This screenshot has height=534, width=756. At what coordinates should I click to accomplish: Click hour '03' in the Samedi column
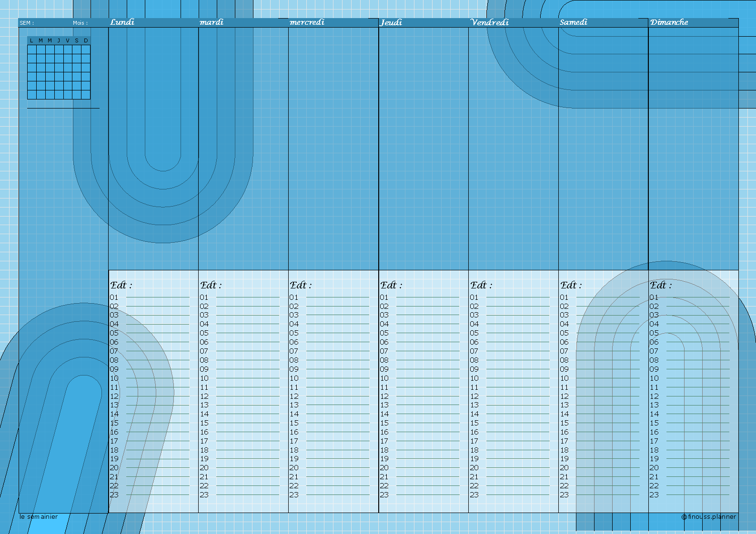tap(564, 315)
